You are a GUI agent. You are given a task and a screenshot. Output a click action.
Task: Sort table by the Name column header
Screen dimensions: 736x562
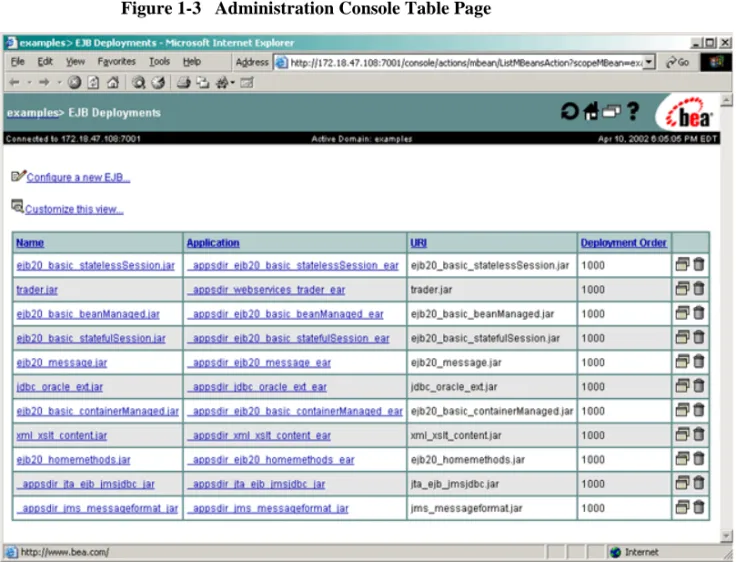click(30, 243)
